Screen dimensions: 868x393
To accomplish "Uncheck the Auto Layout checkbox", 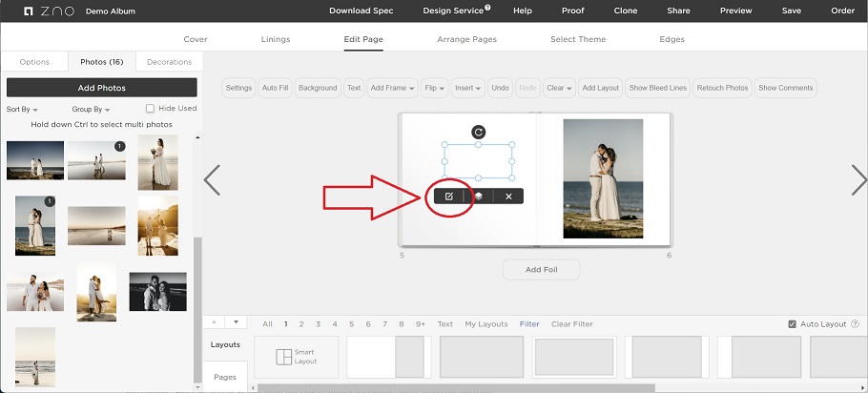I will (x=792, y=324).
